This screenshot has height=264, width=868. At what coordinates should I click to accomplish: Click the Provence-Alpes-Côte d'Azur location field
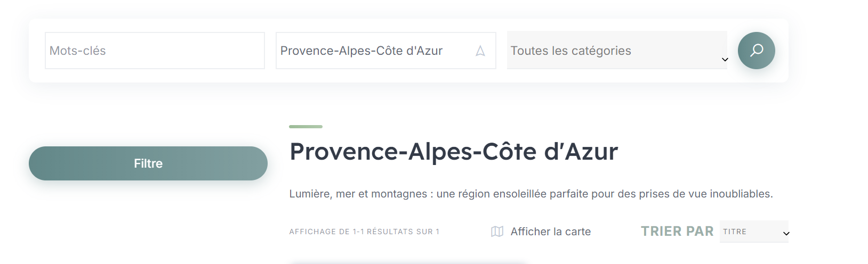385,51
